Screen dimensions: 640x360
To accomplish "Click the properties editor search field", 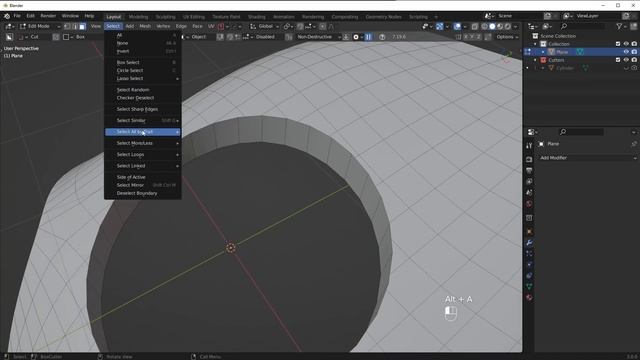I will 581,132.
